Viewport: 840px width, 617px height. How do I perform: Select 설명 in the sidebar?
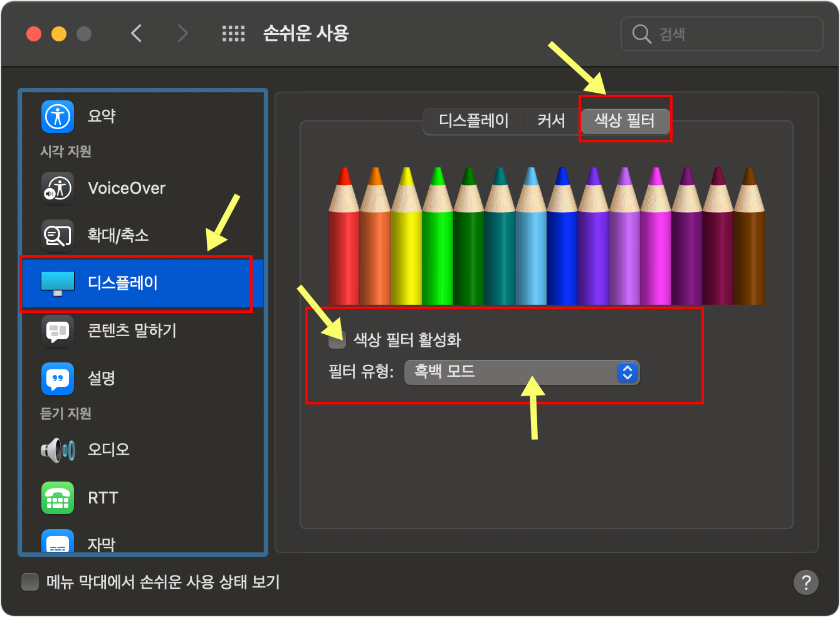(x=142, y=378)
